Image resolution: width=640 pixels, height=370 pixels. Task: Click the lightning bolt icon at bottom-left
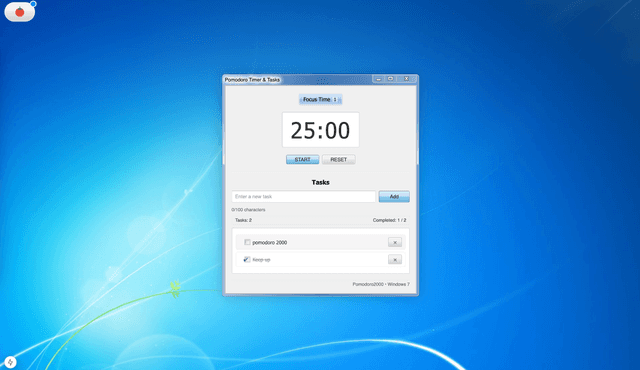10,362
